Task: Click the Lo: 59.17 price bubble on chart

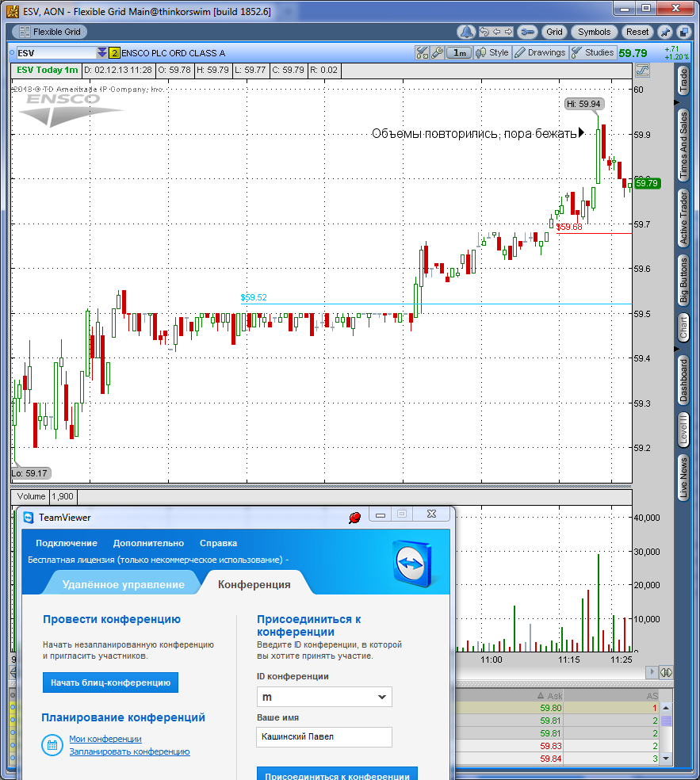Action: point(30,473)
